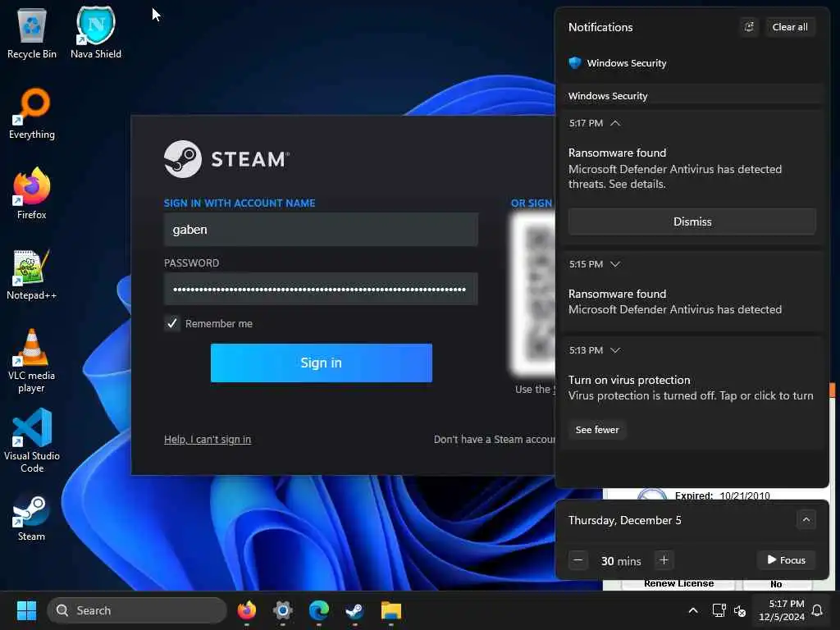The height and width of the screenshot is (630, 840).
Task: Click File Explorer icon in taskbar
Action: pyautogui.click(x=391, y=610)
